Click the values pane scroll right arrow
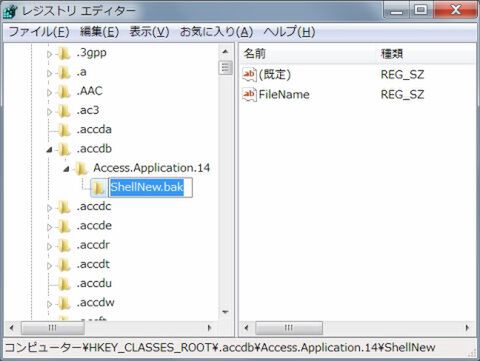Screen dimensions: 480x361 467,328
